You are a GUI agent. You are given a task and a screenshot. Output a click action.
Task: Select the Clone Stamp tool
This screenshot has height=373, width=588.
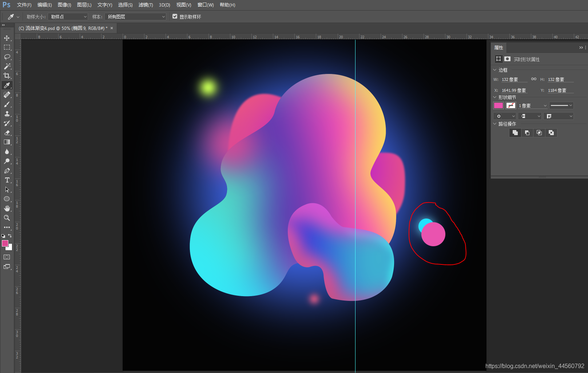coord(7,114)
